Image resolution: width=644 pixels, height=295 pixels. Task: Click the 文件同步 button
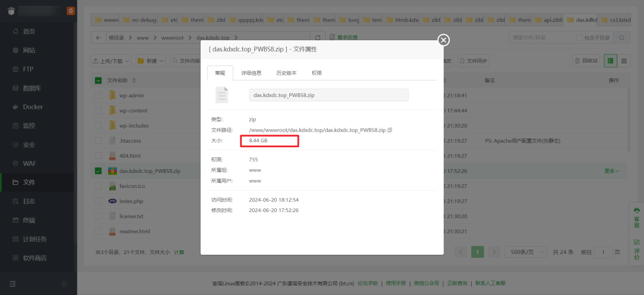[474, 61]
